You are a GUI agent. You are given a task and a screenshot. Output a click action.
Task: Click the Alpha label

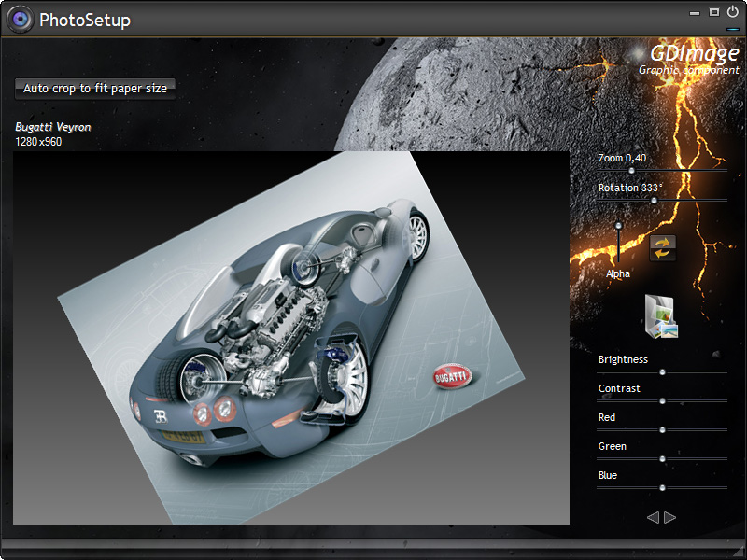(x=618, y=273)
